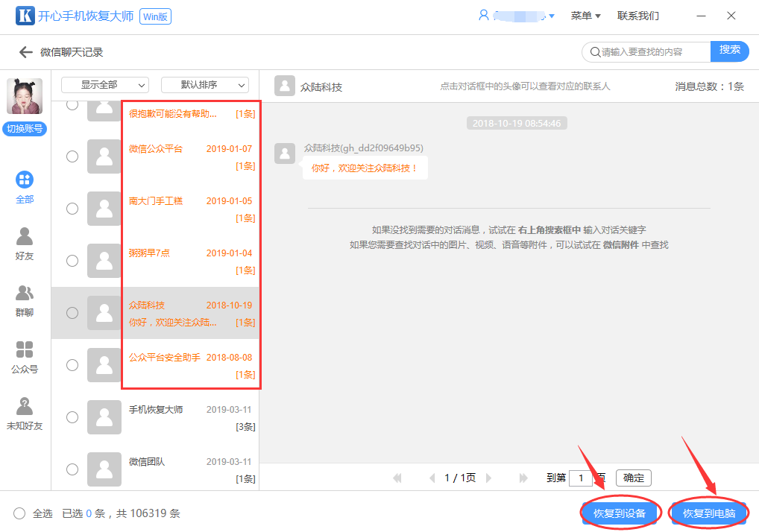This screenshot has width=759, height=532.
Task: Focus the page number input field
Action: click(581, 478)
